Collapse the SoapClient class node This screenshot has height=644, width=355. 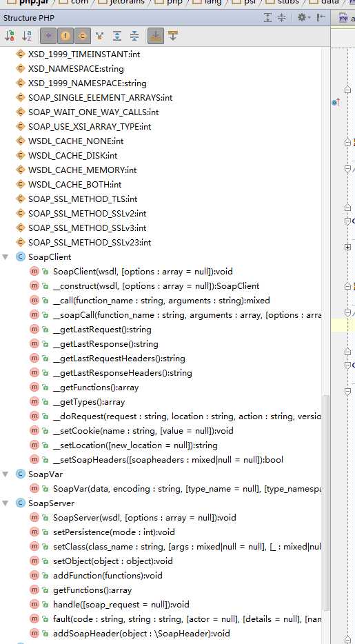(x=6, y=257)
